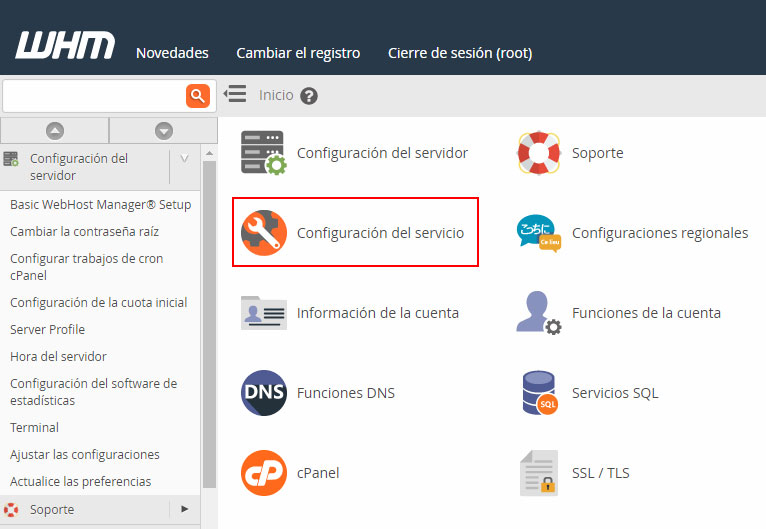Open the Configuraciones regionales icon
The width and height of the screenshot is (766, 529).
pyautogui.click(x=538, y=233)
